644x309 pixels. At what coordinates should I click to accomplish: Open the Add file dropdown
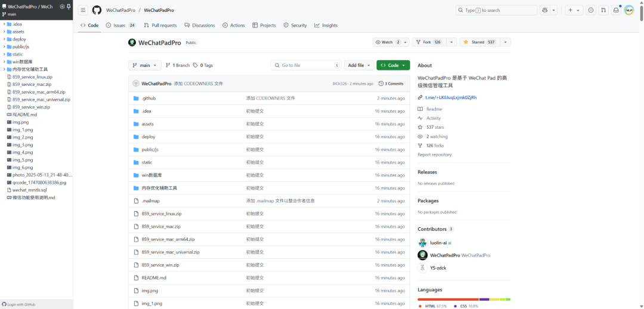point(359,66)
